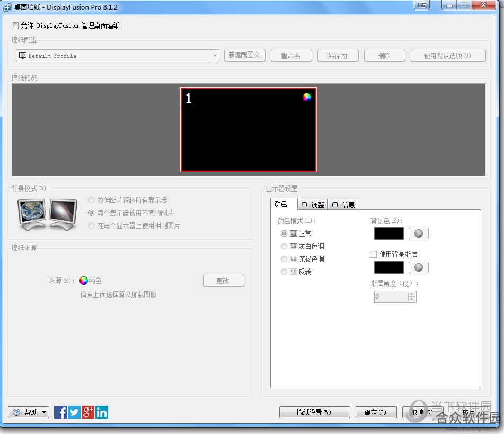
Task: Click the DisplayFusion app icon in title bar
Action: click(x=7, y=7)
